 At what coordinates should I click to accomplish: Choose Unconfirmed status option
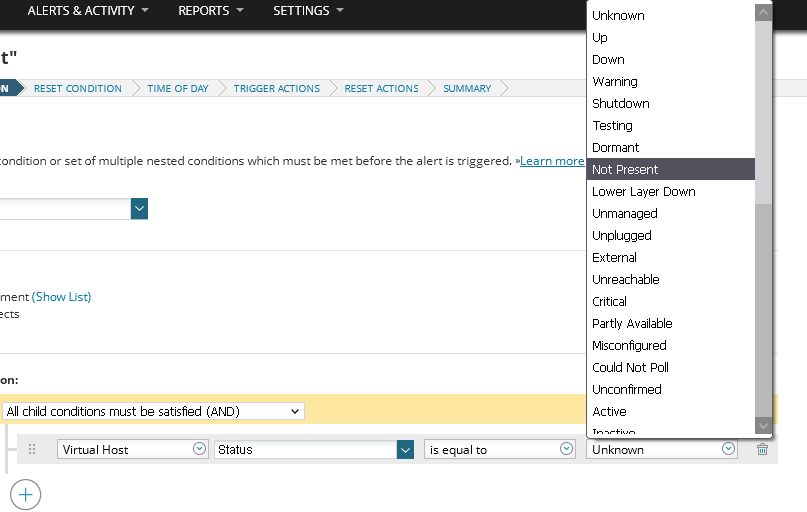671,390
